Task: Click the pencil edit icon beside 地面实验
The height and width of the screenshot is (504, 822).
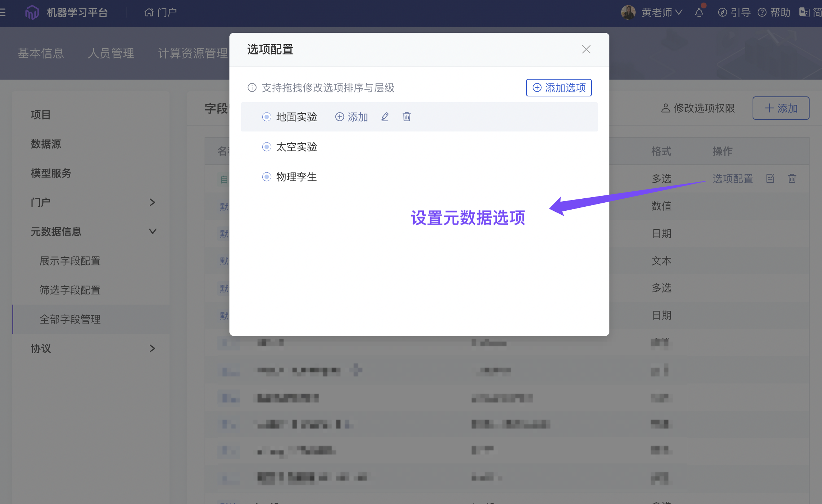Action: pyautogui.click(x=385, y=117)
